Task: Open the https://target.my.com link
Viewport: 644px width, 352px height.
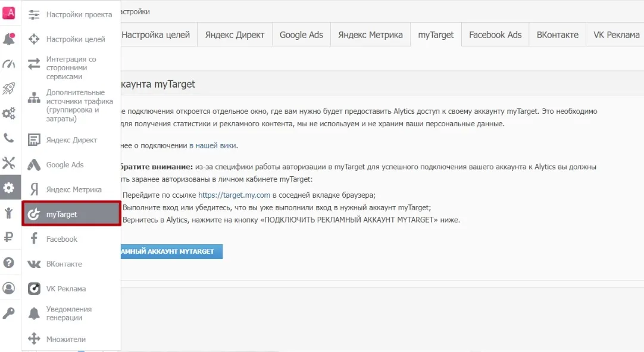Action: click(x=234, y=195)
